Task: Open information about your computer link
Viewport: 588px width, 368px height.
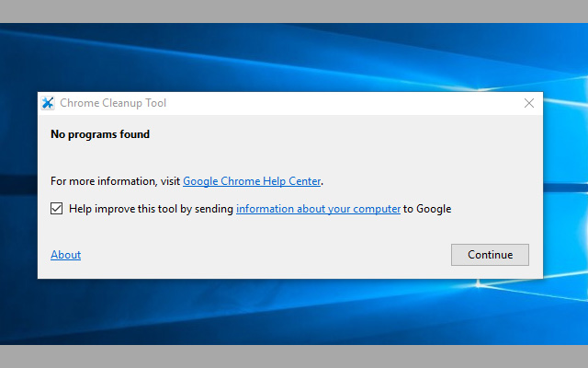Action: click(318, 209)
